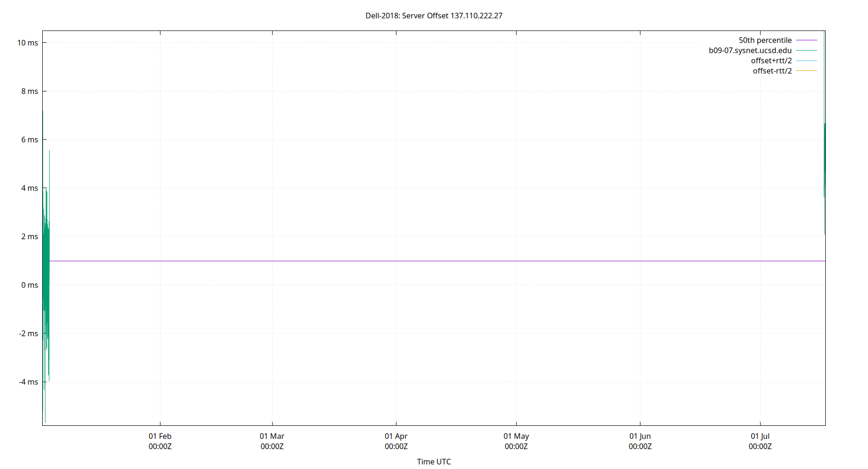Click the offset-rtt/2 legend entry
Image resolution: width=868 pixels, height=469 pixels.
click(772, 70)
